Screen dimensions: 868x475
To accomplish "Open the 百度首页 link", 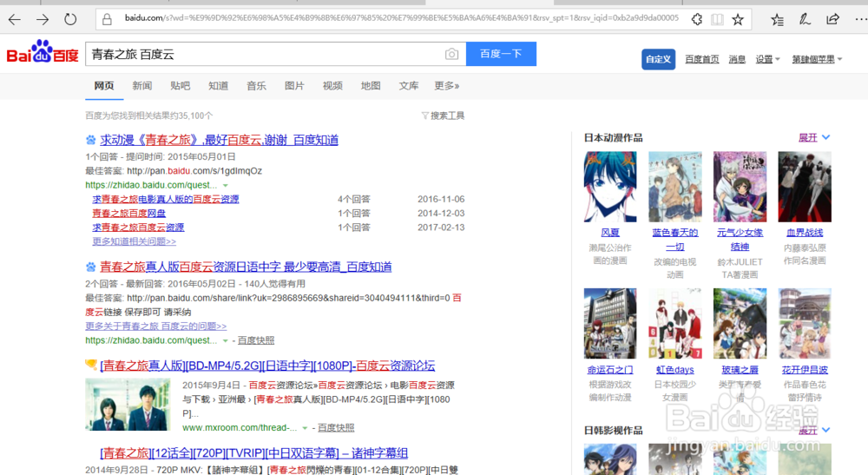I will pos(702,59).
